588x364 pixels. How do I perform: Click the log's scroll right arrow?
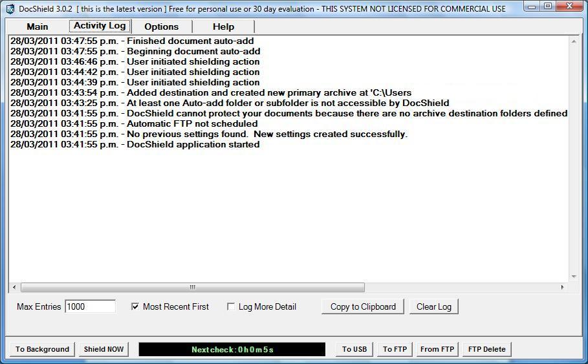click(563, 288)
